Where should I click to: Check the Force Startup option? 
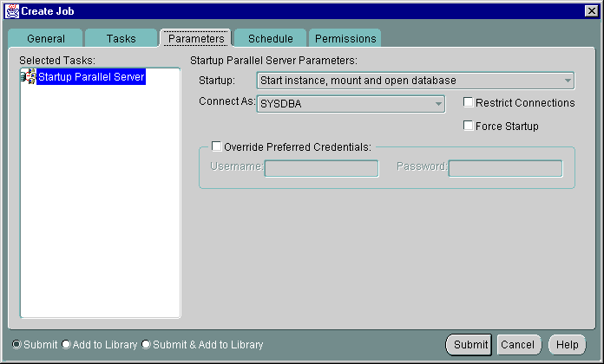(x=469, y=126)
